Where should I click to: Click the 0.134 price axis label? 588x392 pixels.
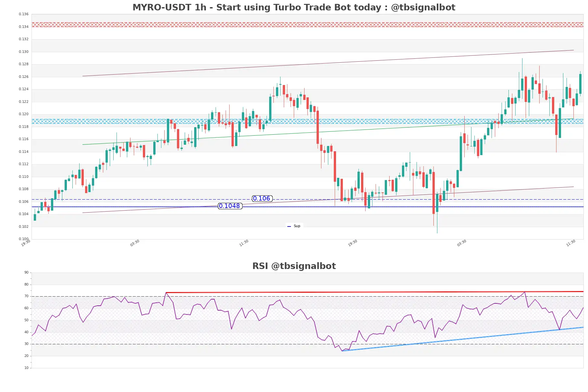(x=24, y=27)
